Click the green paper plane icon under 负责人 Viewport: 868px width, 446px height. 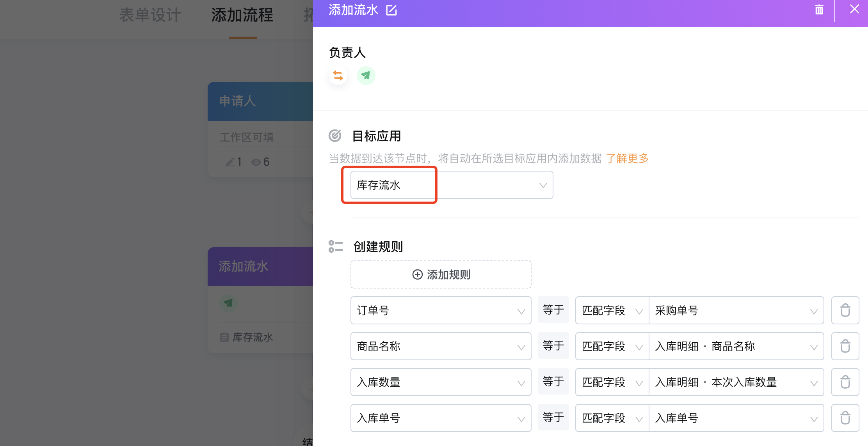(366, 76)
